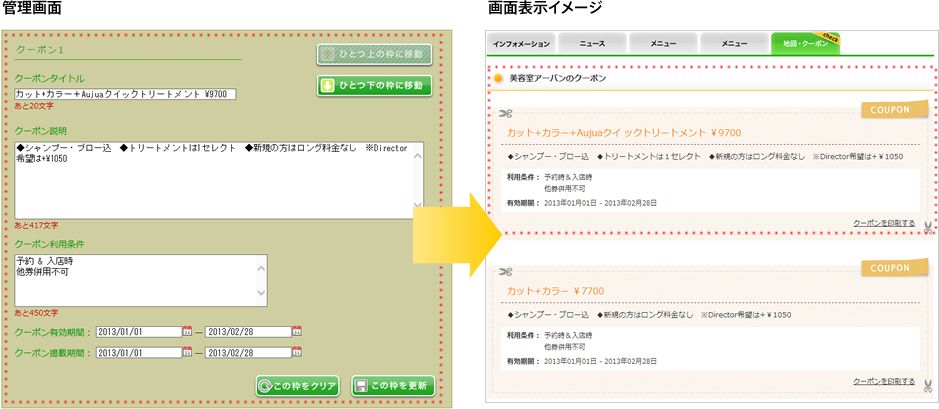
Task: Click the floppy disk icon in この枠を更新
Action: pyautogui.click(x=361, y=386)
